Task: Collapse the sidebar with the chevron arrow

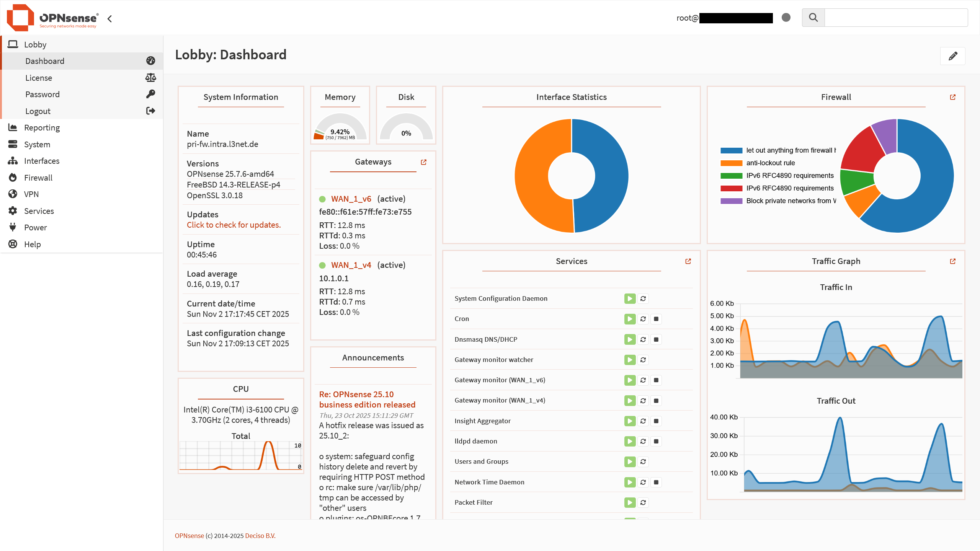Action: click(x=110, y=19)
